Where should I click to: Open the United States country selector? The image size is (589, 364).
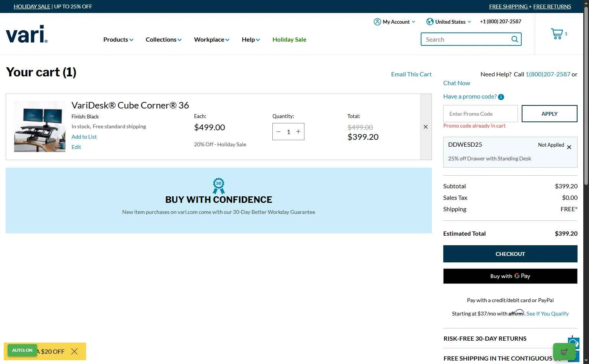[x=449, y=22]
